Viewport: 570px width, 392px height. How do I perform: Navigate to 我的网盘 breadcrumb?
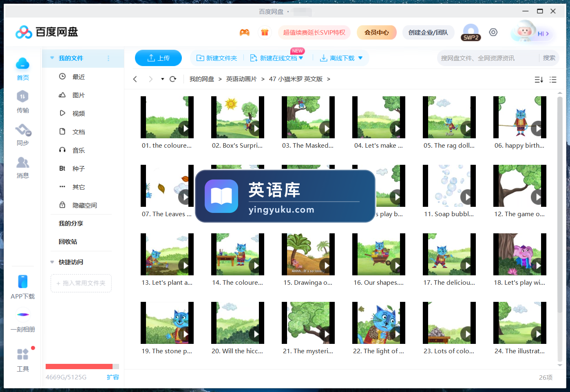coord(202,79)
